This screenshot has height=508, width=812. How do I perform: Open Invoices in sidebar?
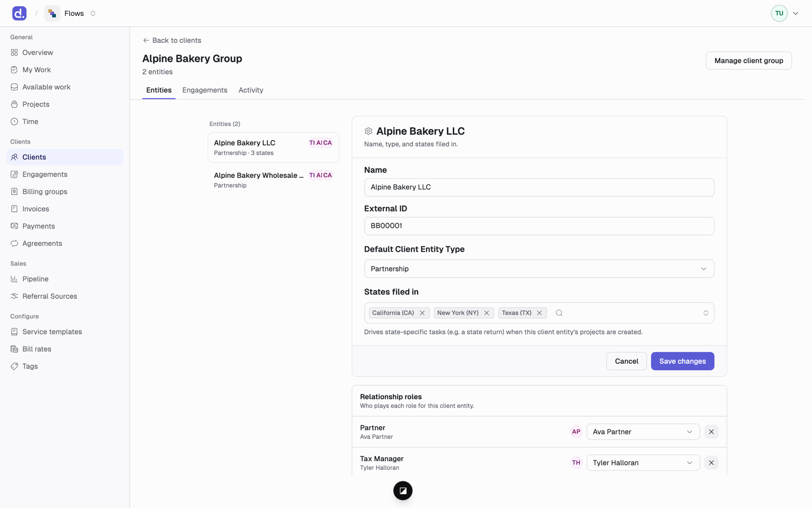click(x=64, y=209)
